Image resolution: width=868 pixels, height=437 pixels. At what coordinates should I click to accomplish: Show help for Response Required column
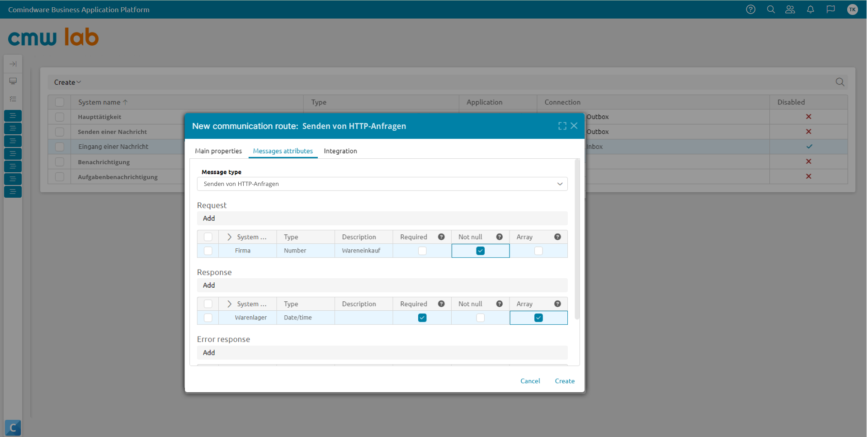441,304
